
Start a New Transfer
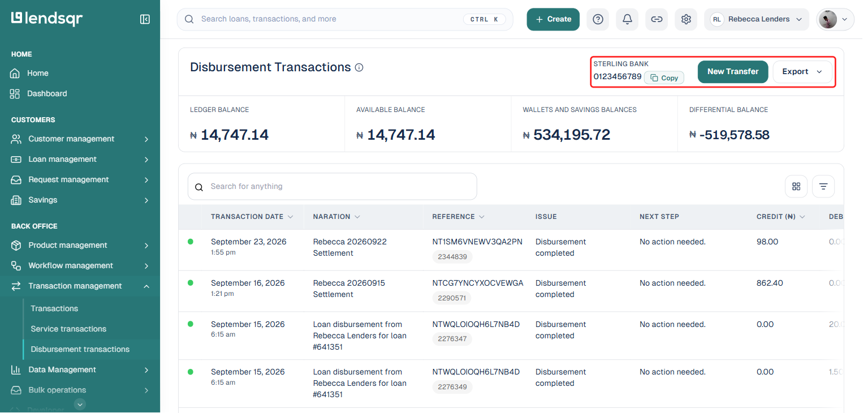click(733, 72)
